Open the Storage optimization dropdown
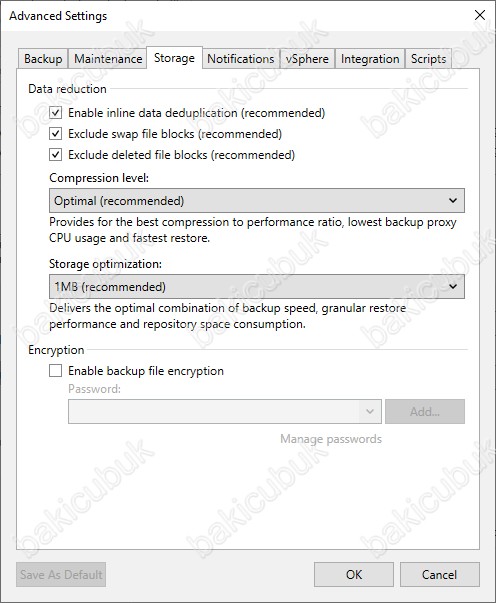Screen dimensions: 496x603 coord(257,287)
